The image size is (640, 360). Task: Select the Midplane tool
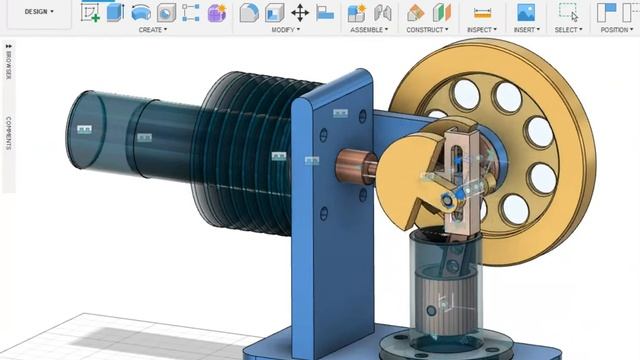pyautogui.click(x=442, y=13)
